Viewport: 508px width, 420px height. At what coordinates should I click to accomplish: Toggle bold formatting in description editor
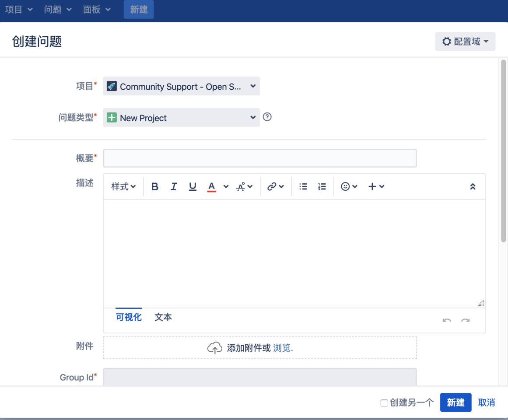[x=154, y=186]
